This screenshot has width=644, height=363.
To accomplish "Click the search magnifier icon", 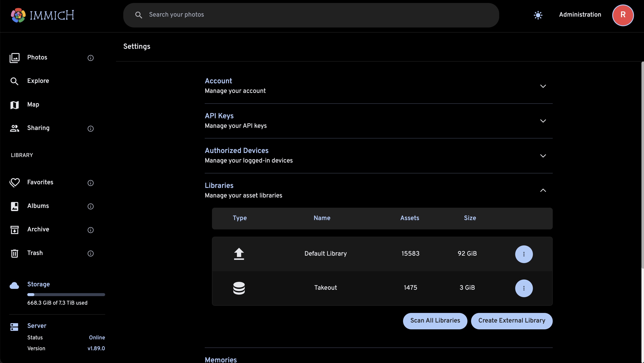I will point(138,15).
